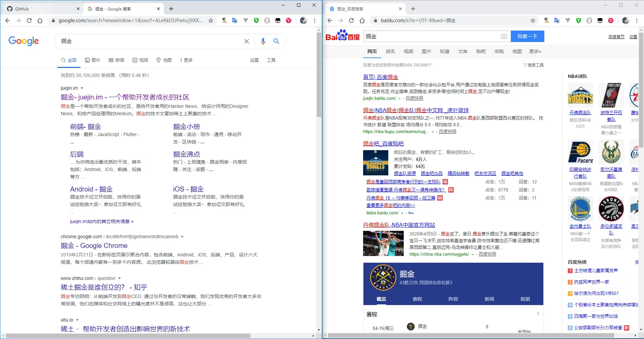Select Google's 图片 results tab
Screen dimensions: 644x339
tap(93, 60)
